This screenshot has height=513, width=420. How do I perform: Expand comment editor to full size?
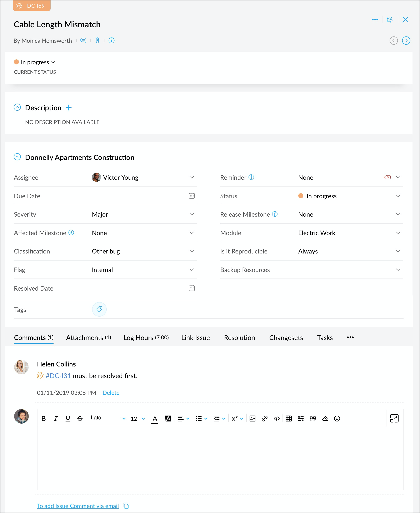point(394,418)
